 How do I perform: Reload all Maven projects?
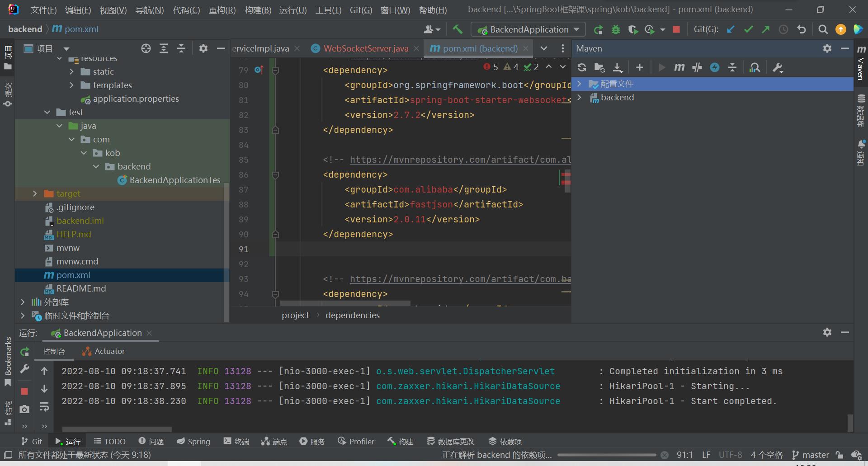pyautogui.click(x=582, y=67)
